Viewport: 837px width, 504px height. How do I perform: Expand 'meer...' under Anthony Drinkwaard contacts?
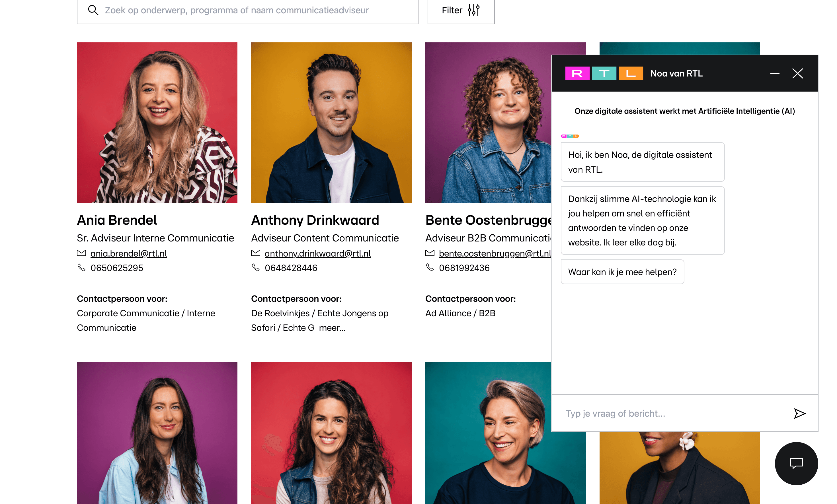332,328
